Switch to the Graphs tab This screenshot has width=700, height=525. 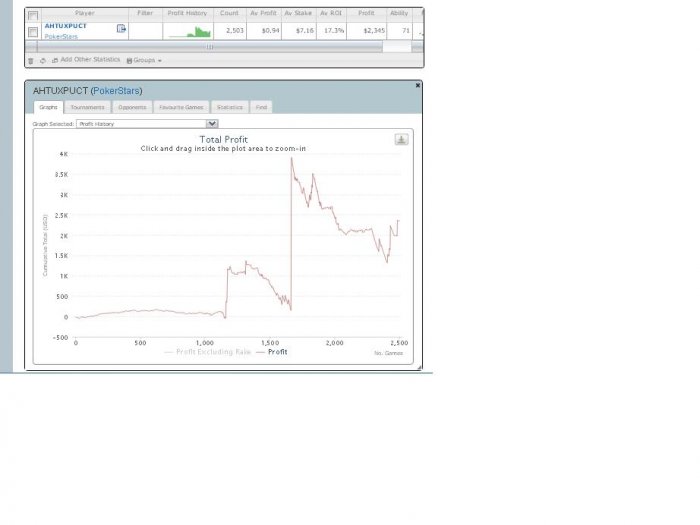tap(48, 107)
